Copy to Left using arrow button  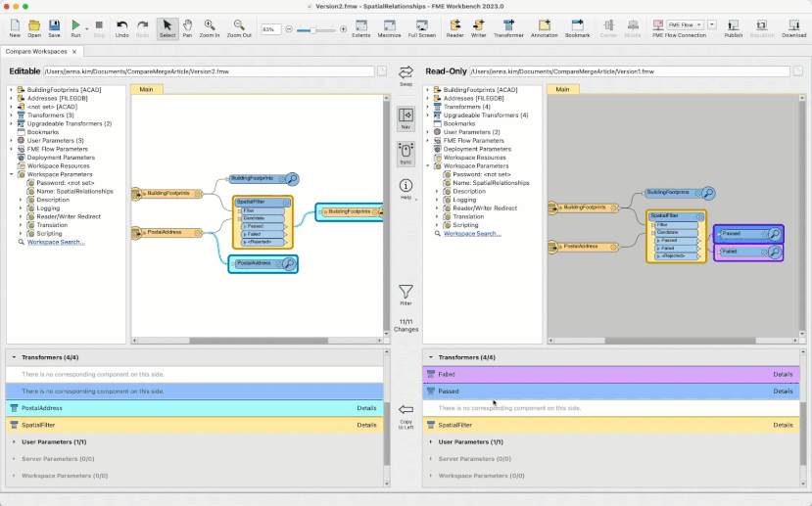(406, 417)
